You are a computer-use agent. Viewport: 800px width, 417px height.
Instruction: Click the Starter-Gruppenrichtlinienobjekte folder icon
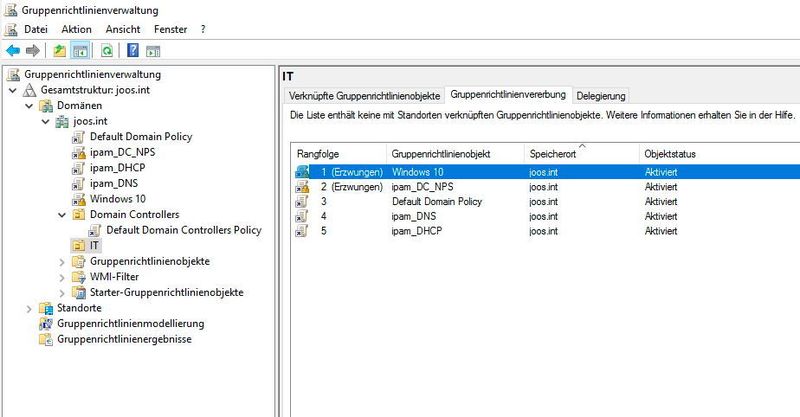point(79,292)
